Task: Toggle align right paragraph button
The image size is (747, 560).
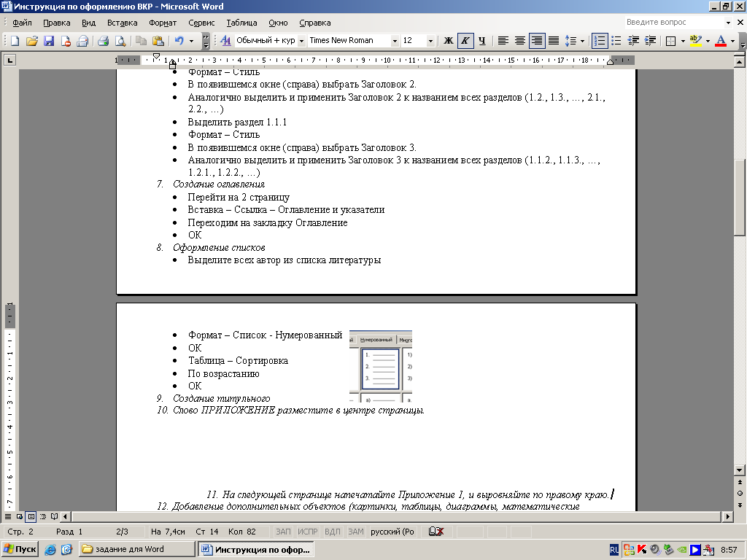Action: (x=536, y=41)
